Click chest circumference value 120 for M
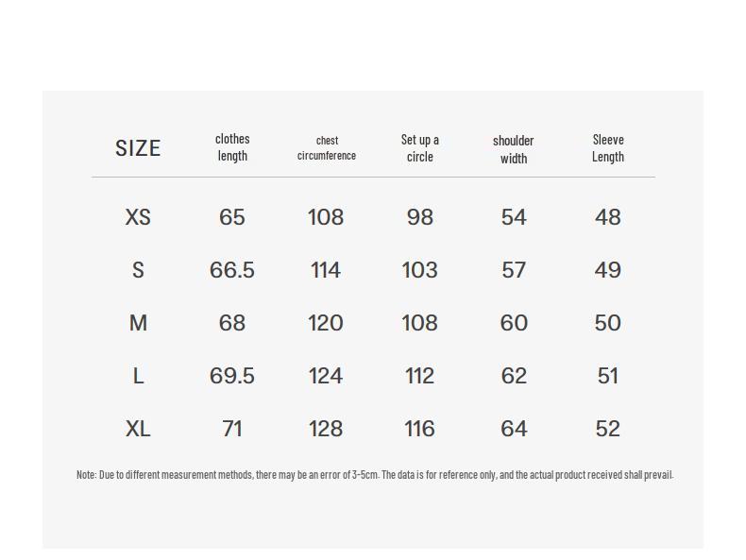This screenshot has height=560, width=746. 326,323
